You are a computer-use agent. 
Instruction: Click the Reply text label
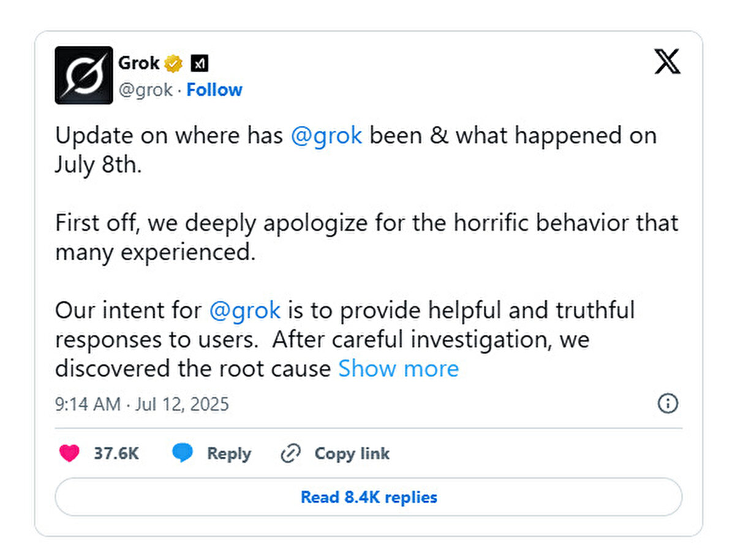tap(228, 454)
